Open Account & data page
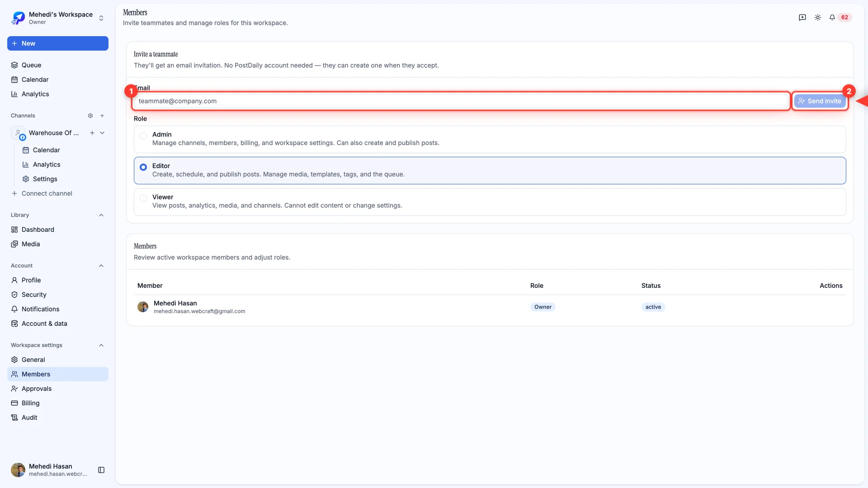This screenshot has width=868, height=488. tap(58, 324)
